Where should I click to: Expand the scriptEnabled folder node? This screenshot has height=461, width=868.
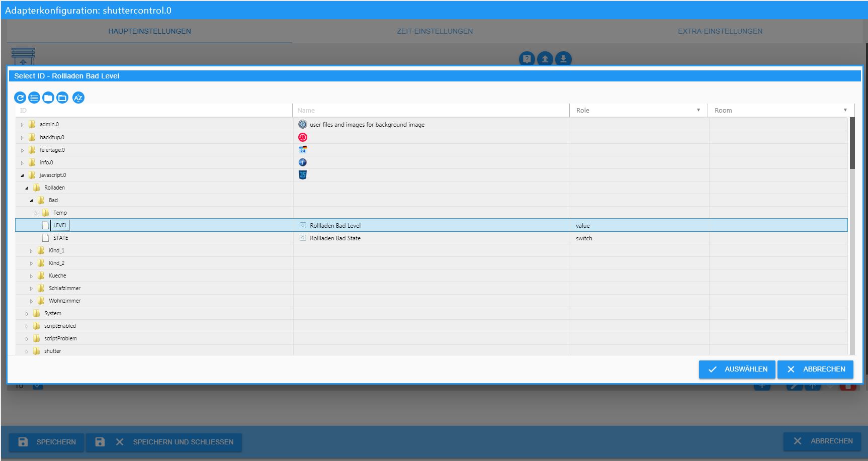tap(27, 326)
